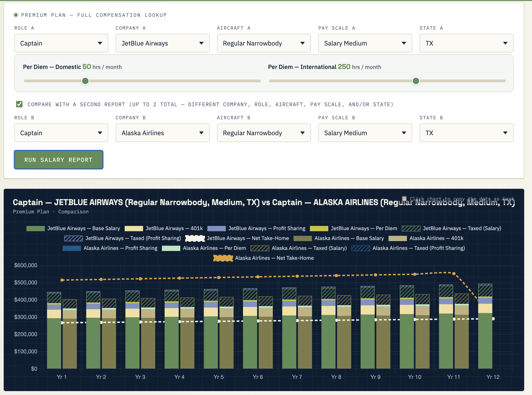
Task: Click the Premium Plan · Comparison subtitle
Action: coord(51,212)
